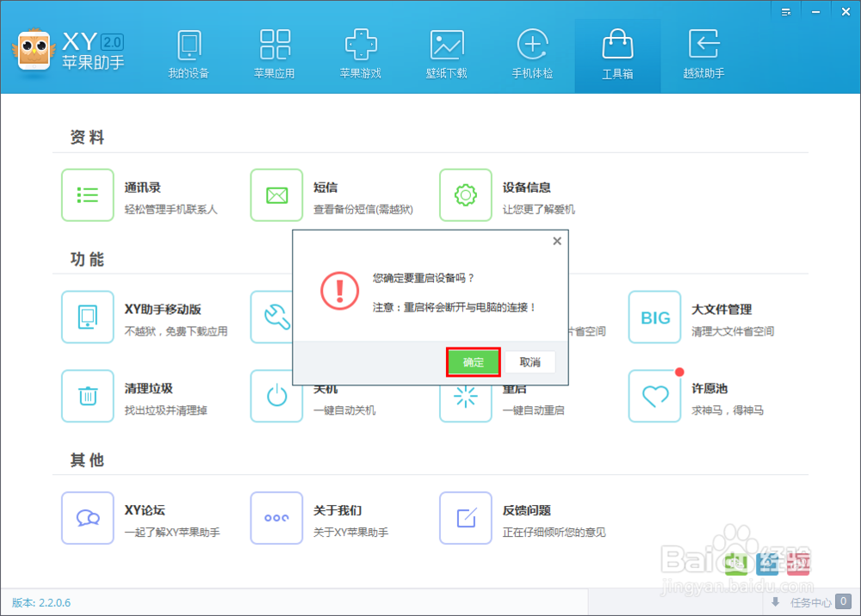861x616 pixels.
Task: Click the download arrow icon in status bar
Action: click(x=776, y=601)
